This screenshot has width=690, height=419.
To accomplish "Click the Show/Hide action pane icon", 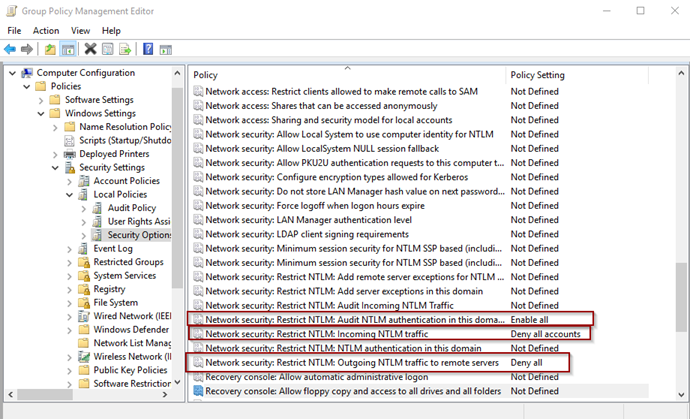I will (x=165, y=50).
